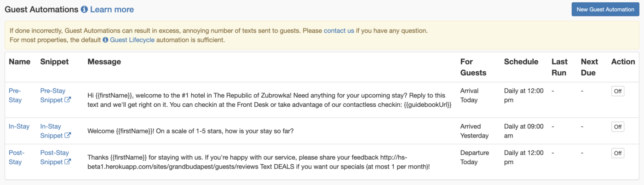Viewport: 644px width, 185px height.
Task: Create a New Guest Automation
Action: (x=605, y=9)
